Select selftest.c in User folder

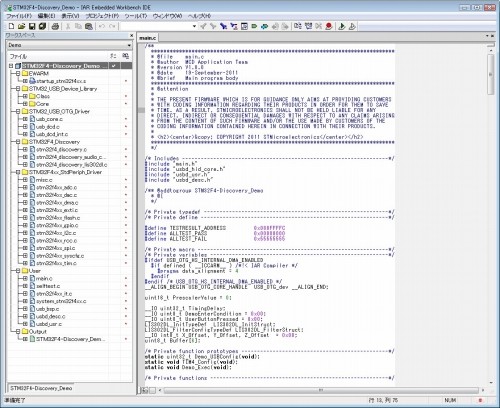[x=48, y=286]
